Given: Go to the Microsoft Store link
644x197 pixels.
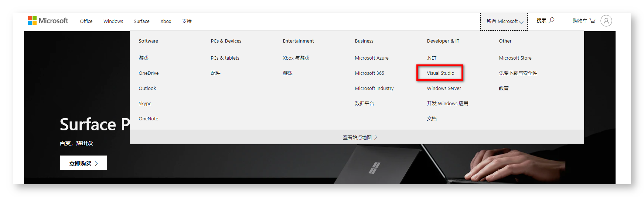Looking at the screenshot, I should point(515,58).
